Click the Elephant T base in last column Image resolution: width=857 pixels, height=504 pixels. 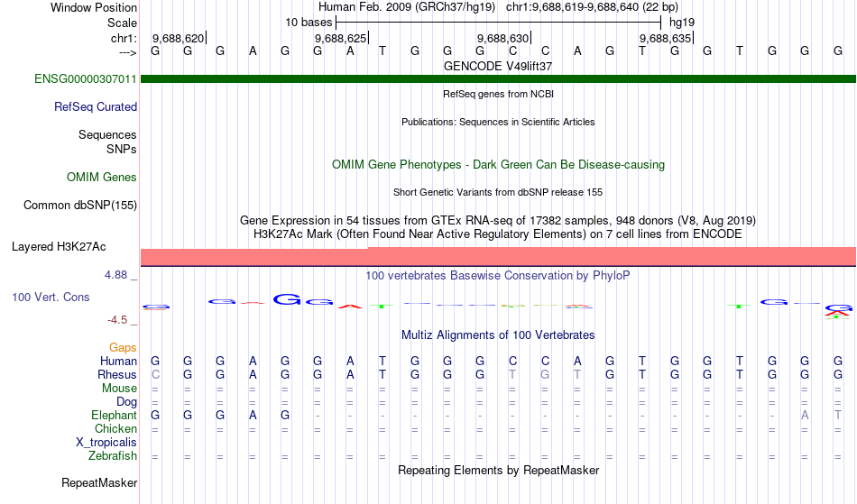(x=838, y=416)
